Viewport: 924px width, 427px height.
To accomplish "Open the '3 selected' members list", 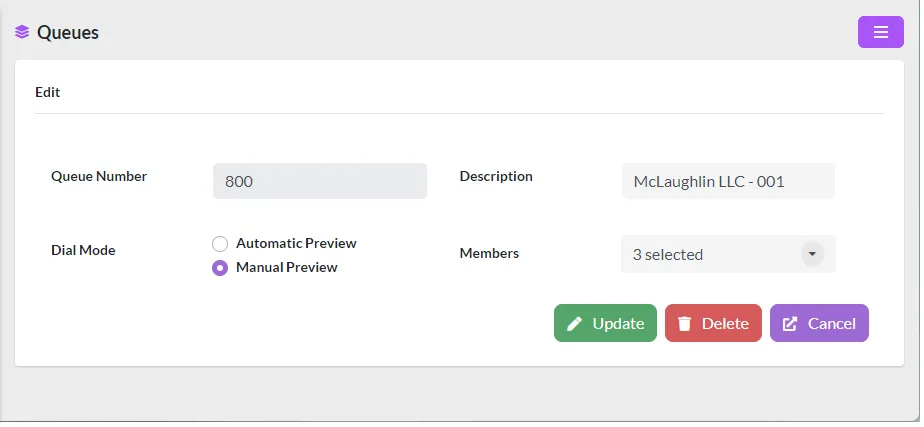I will click(728, 254).
